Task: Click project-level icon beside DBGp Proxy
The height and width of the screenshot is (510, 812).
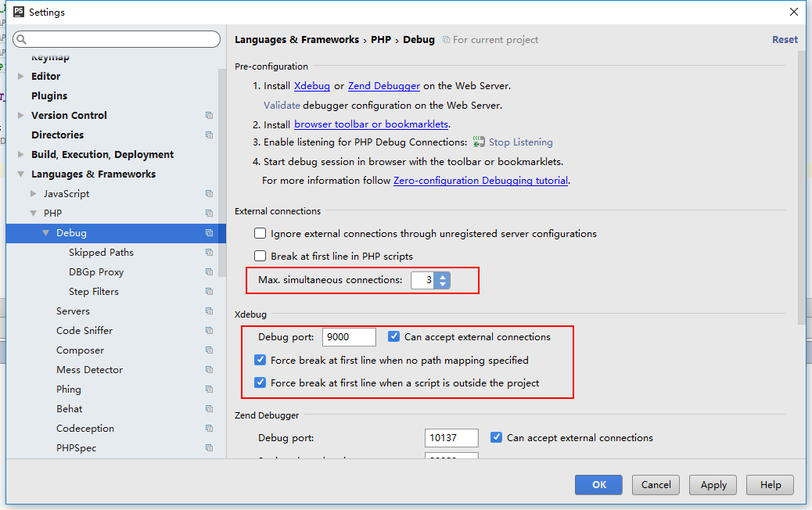Action: pyautogui.click(x=209, y=272)
